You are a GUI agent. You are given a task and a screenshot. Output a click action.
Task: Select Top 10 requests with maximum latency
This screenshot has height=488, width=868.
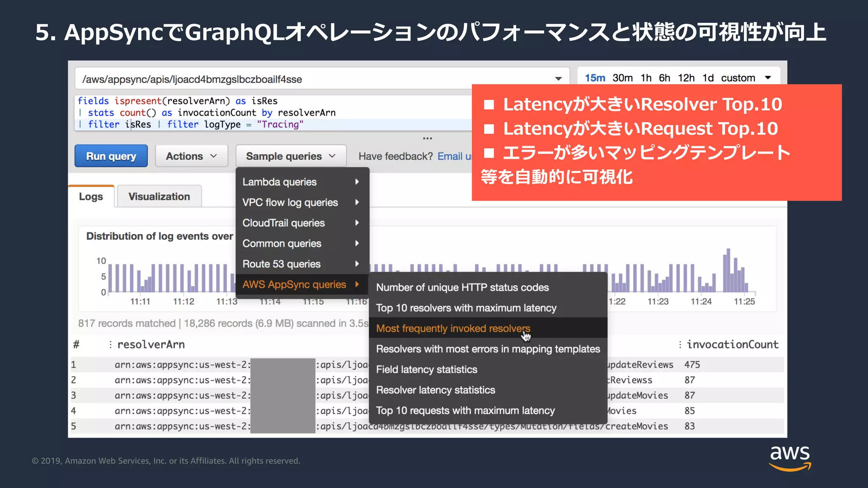488,410
